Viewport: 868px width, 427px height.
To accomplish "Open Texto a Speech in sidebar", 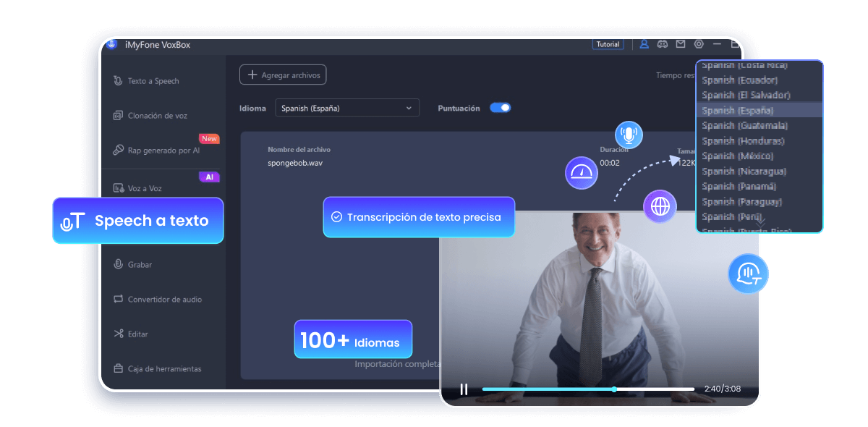I will click(x=153, y=81).
